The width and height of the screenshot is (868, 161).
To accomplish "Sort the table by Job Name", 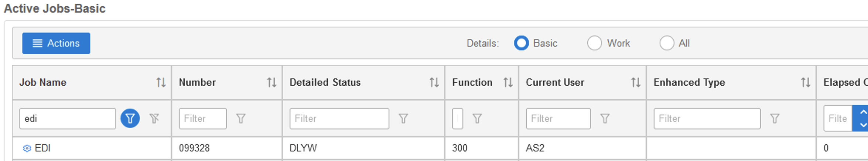I will click(x=161, y=82).
